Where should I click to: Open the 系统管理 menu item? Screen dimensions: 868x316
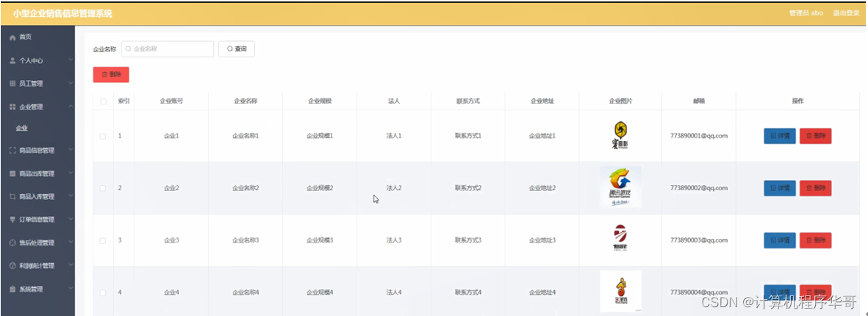37,289
